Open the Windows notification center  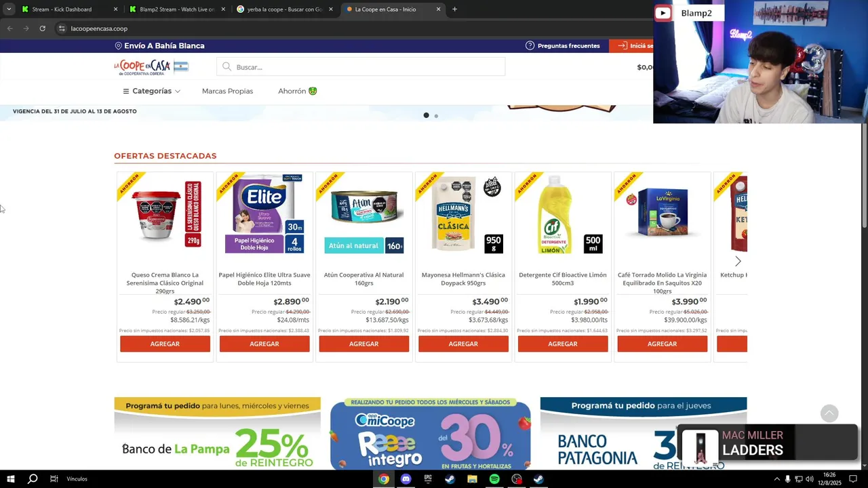[x=853, y=479]
